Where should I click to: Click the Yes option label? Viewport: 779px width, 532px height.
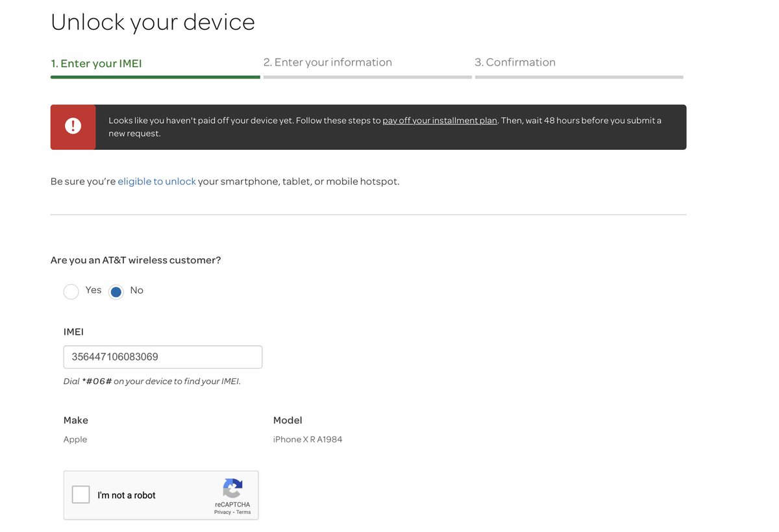click(93, 290)
